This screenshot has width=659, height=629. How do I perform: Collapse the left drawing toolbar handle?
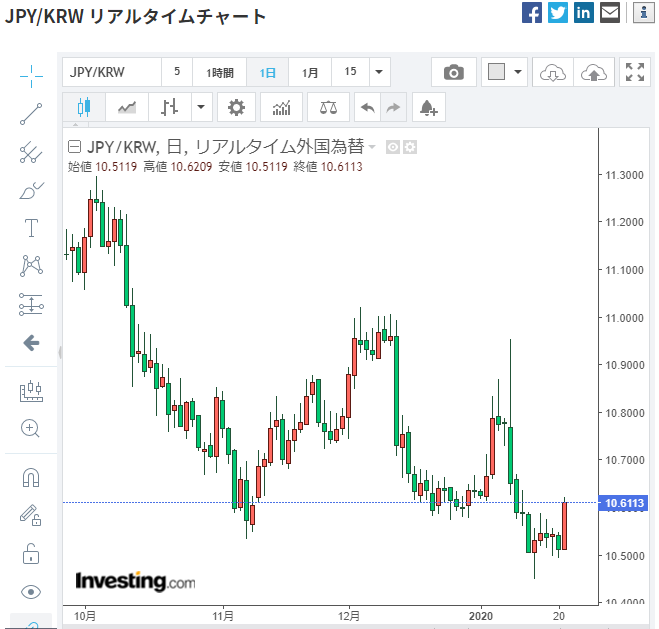pyautogui.click(x=60, y=352)
